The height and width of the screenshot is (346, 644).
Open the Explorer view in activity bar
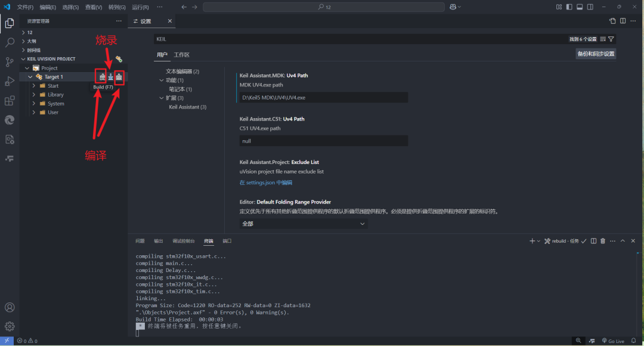tap(10, 23)
